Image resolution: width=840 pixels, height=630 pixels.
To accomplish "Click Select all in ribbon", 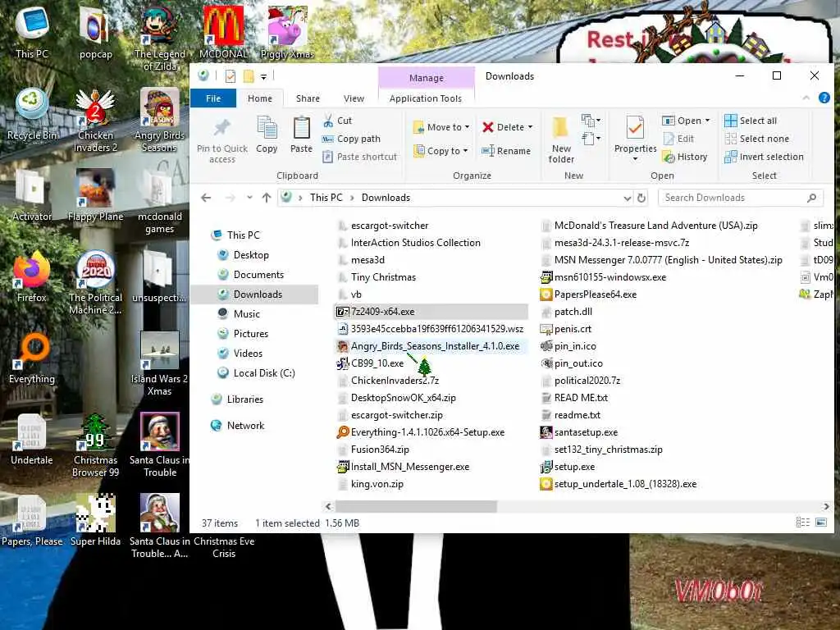I will (x=750, y=121).
